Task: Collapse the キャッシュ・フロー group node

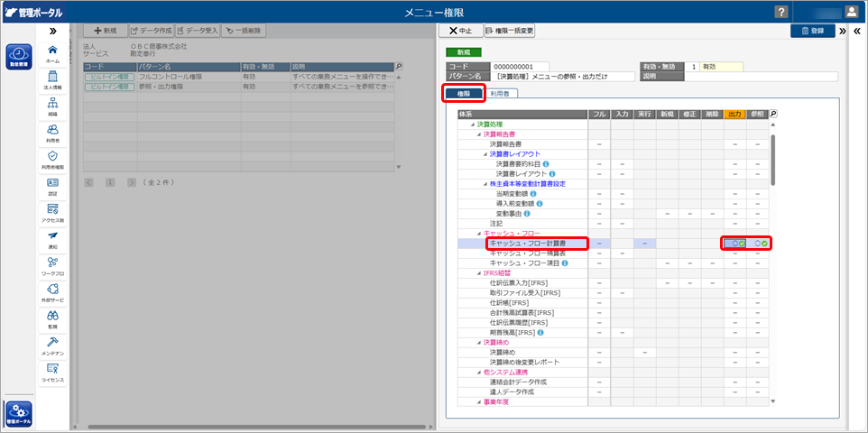Action: (479, 233)
